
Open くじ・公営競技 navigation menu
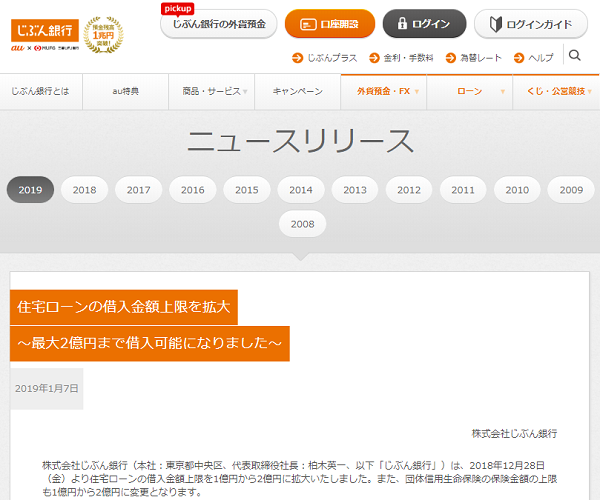pos(556,91)
